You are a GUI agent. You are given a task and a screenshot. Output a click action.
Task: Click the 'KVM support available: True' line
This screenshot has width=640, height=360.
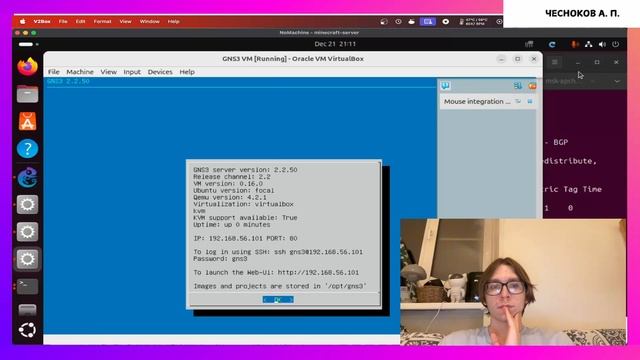click(245, 218)
